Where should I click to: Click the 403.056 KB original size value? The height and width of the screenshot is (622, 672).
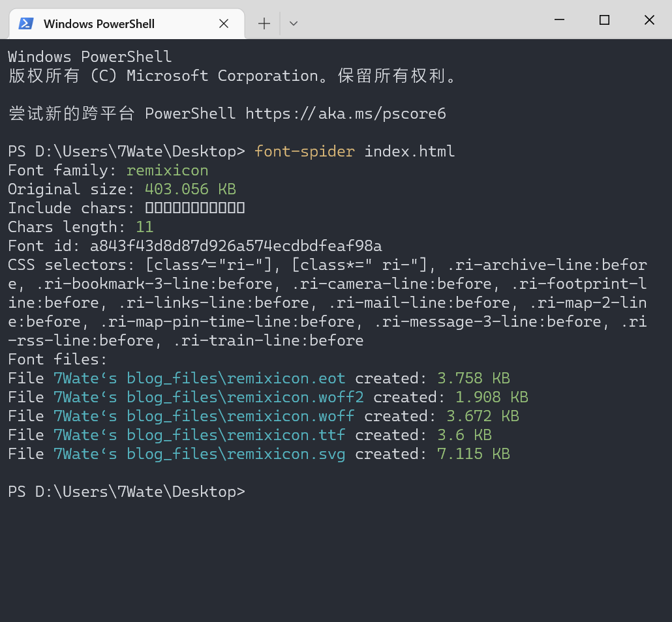pyautogui.click(x=190, y=189)
